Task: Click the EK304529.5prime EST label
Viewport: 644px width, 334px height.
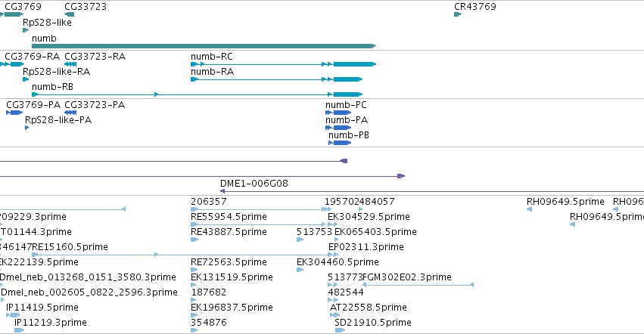Action: [369, 217]
